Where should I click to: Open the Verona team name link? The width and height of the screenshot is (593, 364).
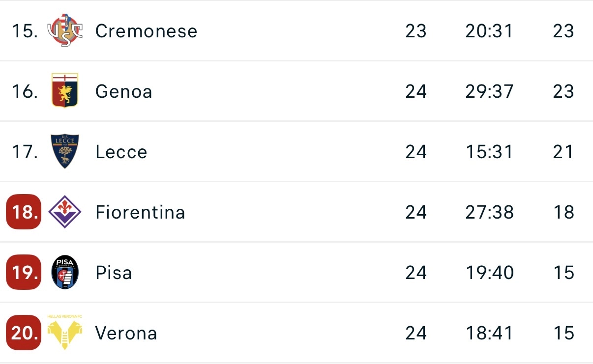coord(126,333)
